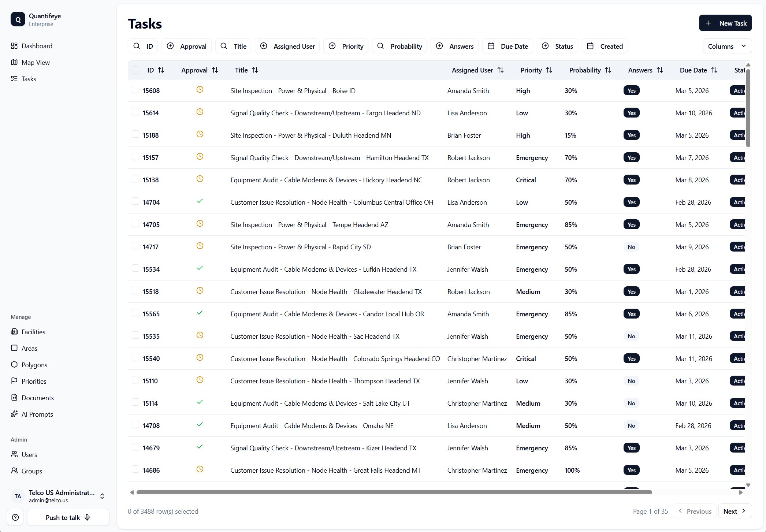Sort by Title column arrows
This screenshot has height=532, width=766.
point(255,70)
